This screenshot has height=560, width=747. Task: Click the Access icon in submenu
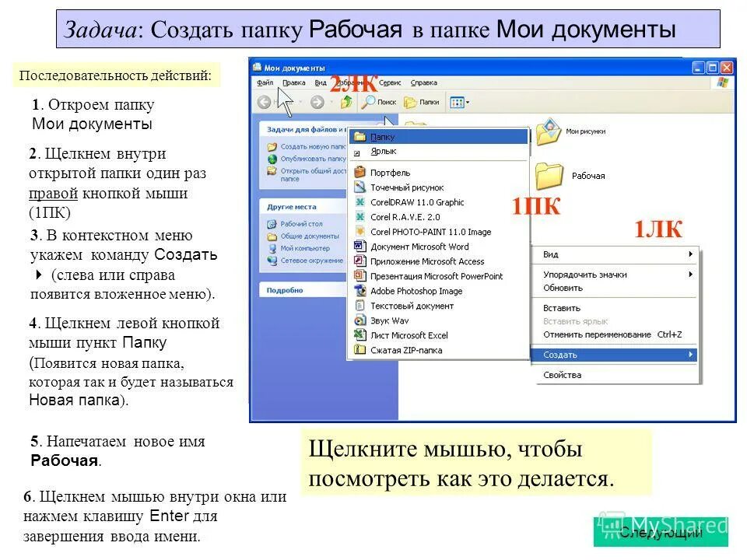359,261
